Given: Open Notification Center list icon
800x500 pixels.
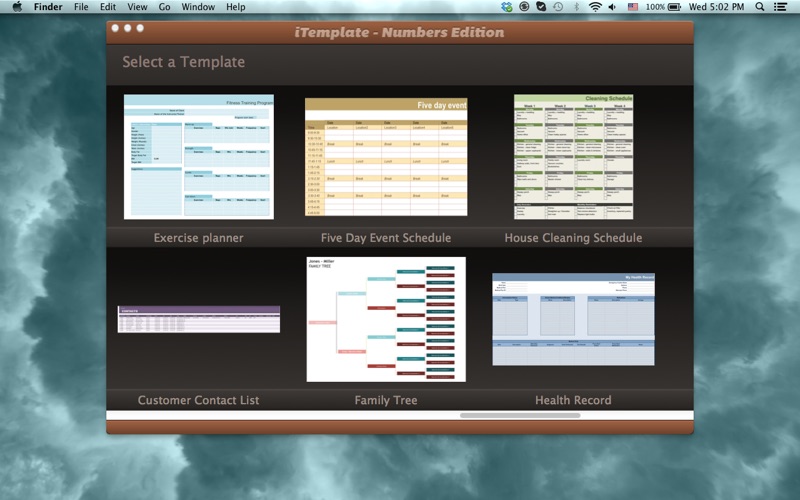Looking at the screenshot, I should [x=780, y=7].
